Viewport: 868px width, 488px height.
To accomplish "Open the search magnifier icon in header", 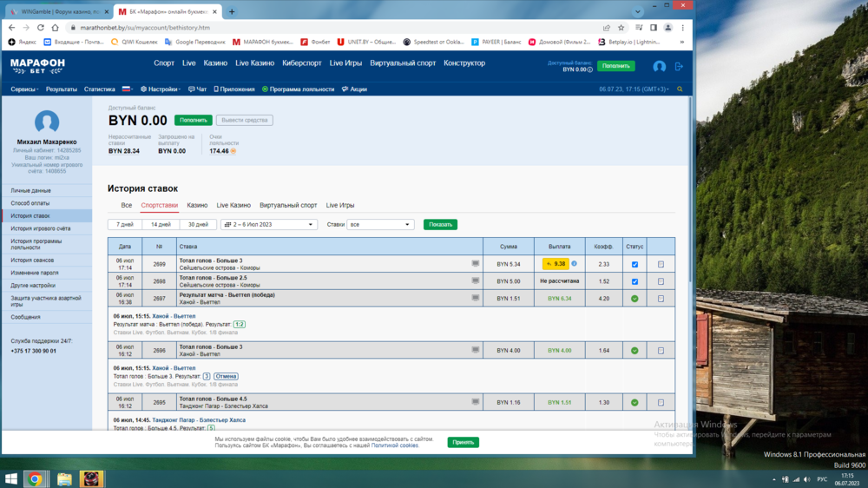I will 680,89.
